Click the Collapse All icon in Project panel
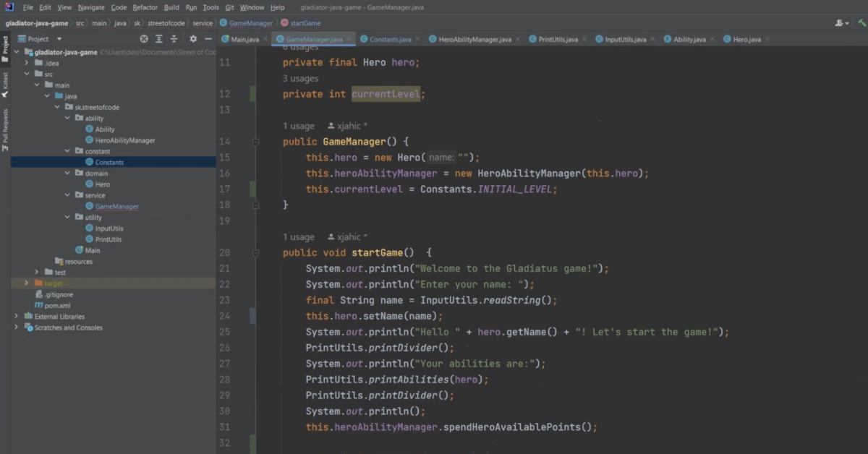This screenshot has width=868, height=454. [x=174, y=39]
